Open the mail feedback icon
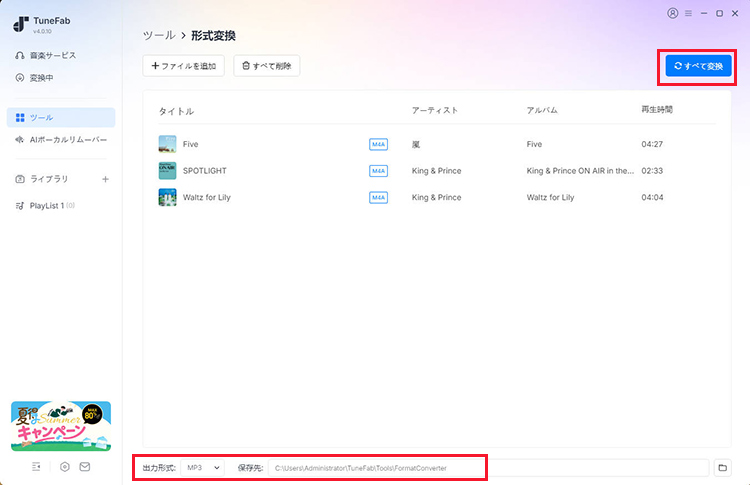The image size is (750, 485). tap(85, 466)
